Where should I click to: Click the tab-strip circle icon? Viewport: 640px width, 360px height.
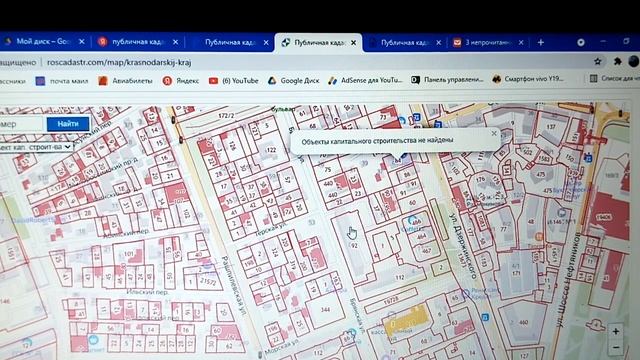(581, 42)
